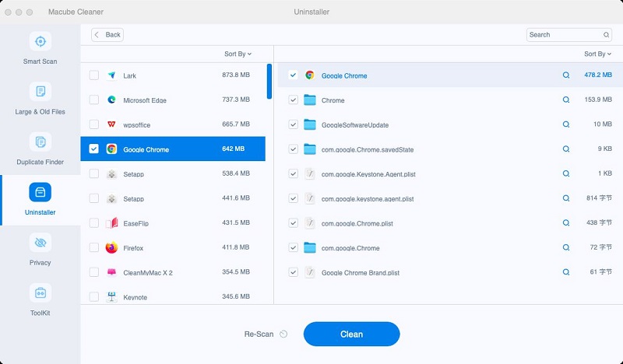Click the com.google.Keystone.Agent.plist file name
The image size is (623, 364).
click(368, 174)
